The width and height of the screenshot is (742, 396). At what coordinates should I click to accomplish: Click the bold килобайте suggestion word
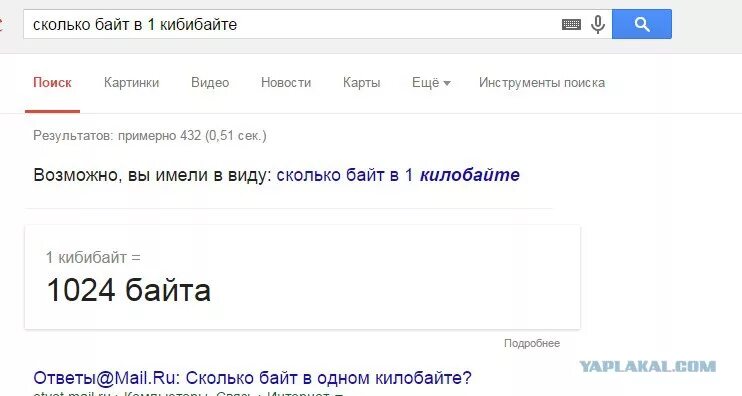[x=470, y=175]
